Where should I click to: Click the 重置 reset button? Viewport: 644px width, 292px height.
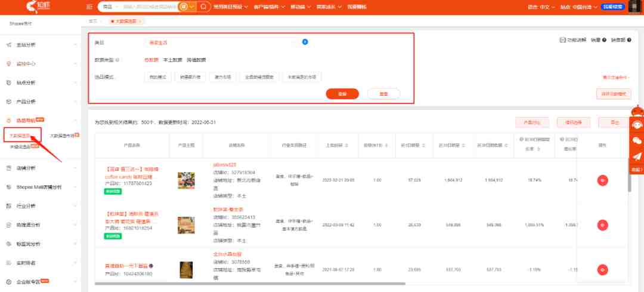[383, 94]
